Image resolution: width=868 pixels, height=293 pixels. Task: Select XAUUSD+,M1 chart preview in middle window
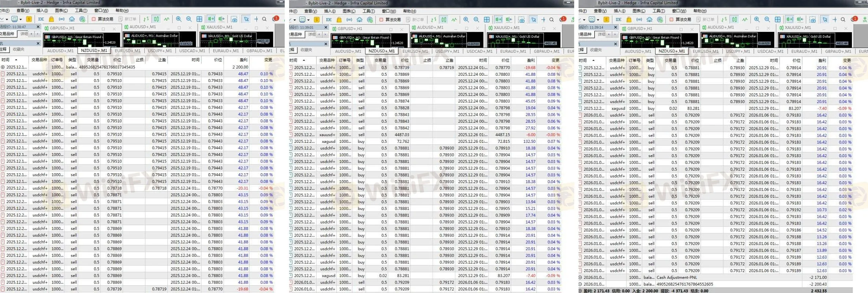click(x=524, y=40)
